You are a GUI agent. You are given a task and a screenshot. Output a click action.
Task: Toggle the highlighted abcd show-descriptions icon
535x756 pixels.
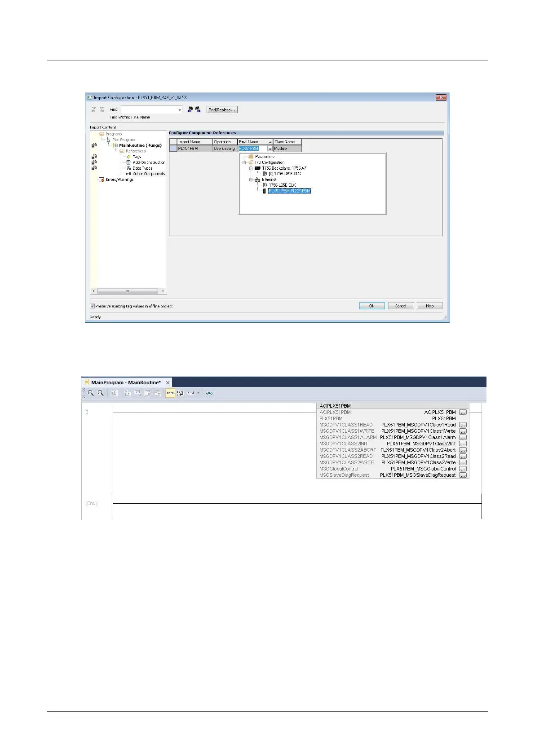point(170,393)
